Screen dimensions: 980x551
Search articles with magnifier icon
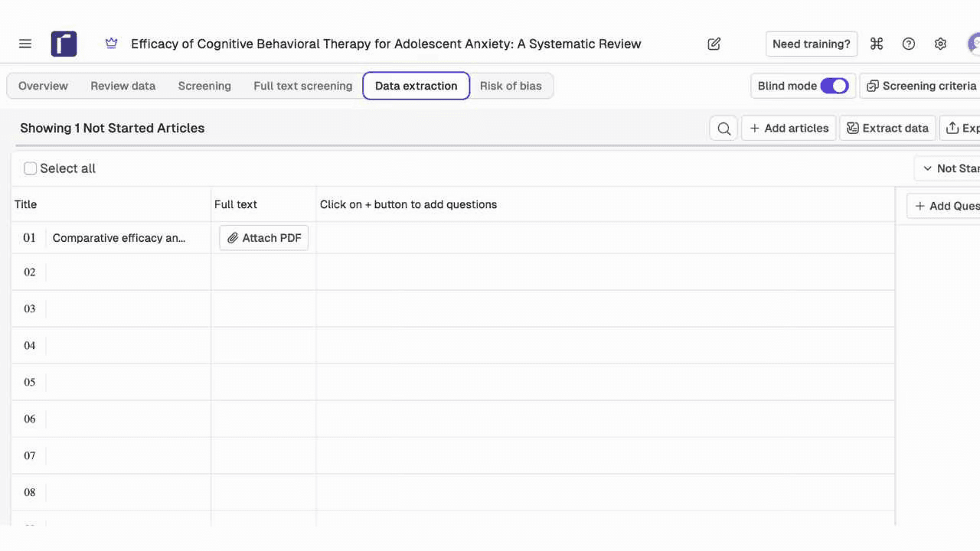pyautogui.click(x=724, y=129)
